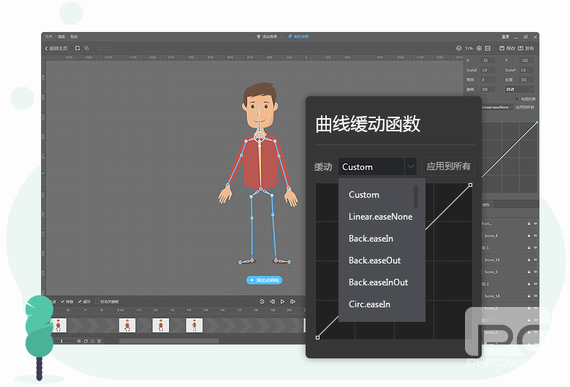
Task: Play the animation
Action: [282, 302]
